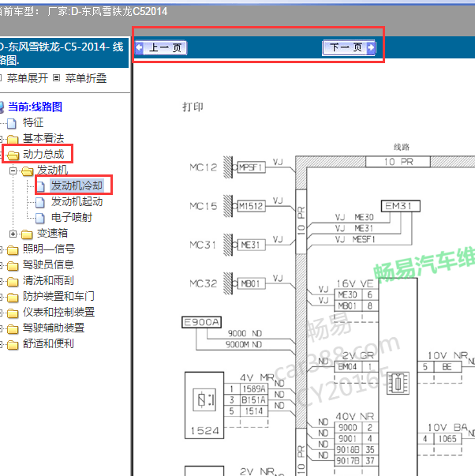The image size is (475, 476).
Task: Click open-folder icon beside 动力总成
Action: coord(13,156)
